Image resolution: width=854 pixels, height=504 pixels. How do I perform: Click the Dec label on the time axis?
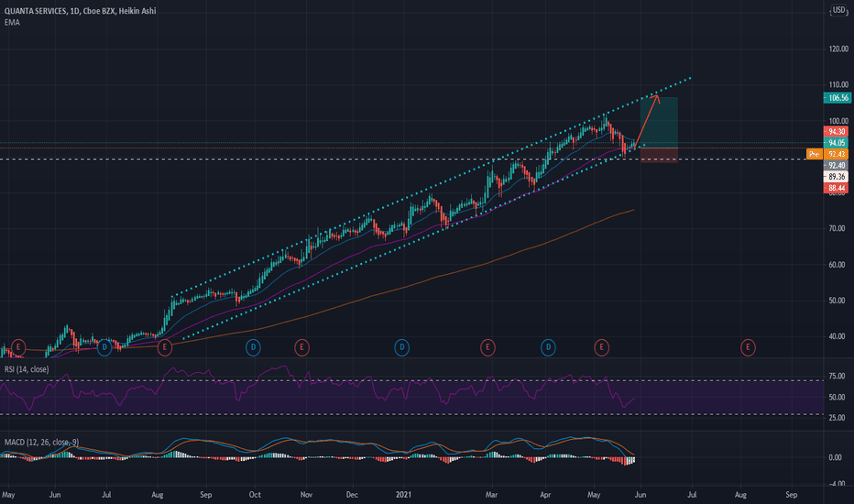pos(352,495)
